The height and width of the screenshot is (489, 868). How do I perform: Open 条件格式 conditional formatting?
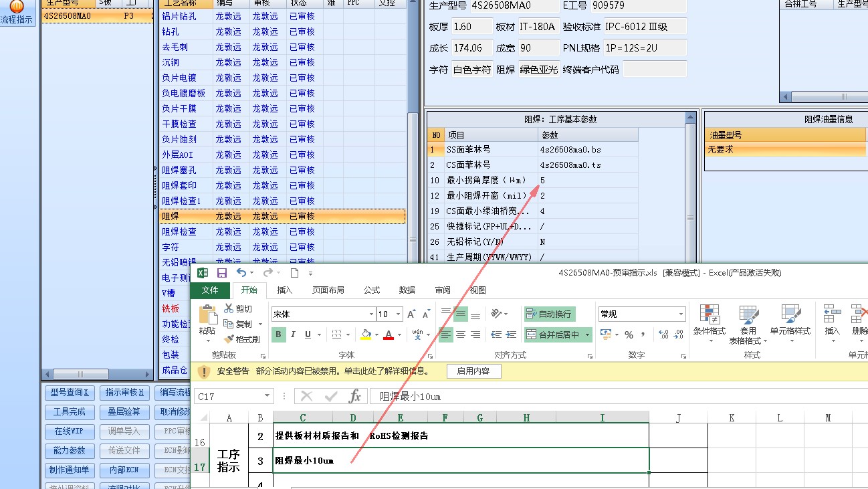[x=710, y=324]
